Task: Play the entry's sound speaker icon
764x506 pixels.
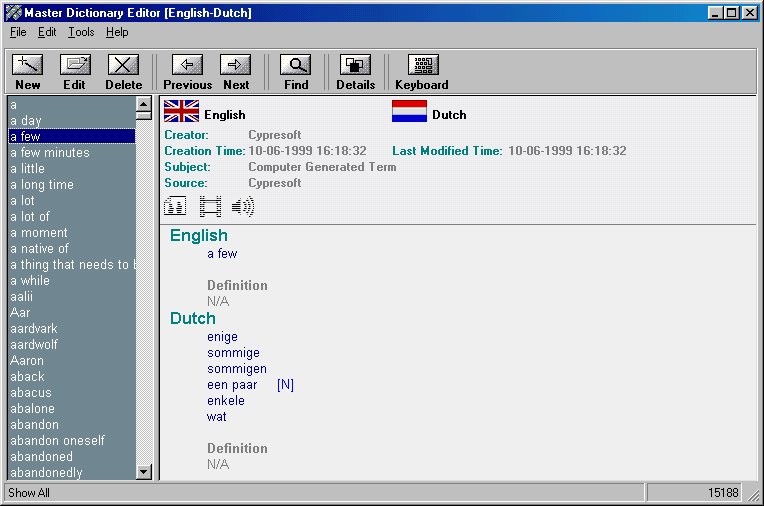Action: (243, 207)
